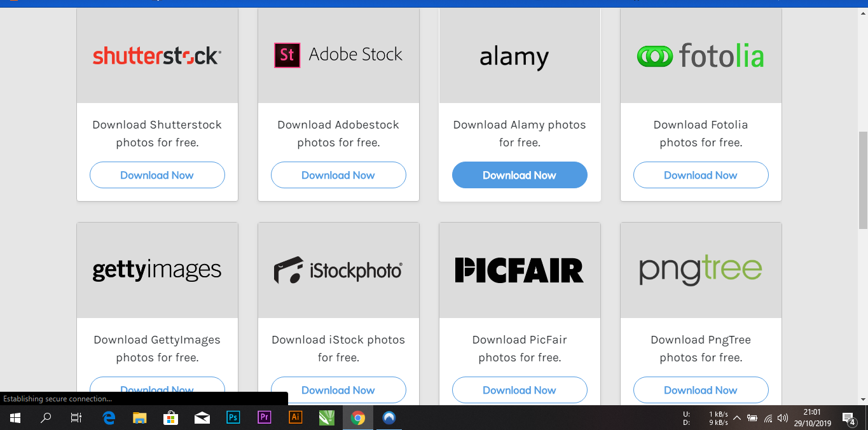Click 'Download Alamy photos for free.' text
Screen dimensions: 868x430
tap(520, 134)
